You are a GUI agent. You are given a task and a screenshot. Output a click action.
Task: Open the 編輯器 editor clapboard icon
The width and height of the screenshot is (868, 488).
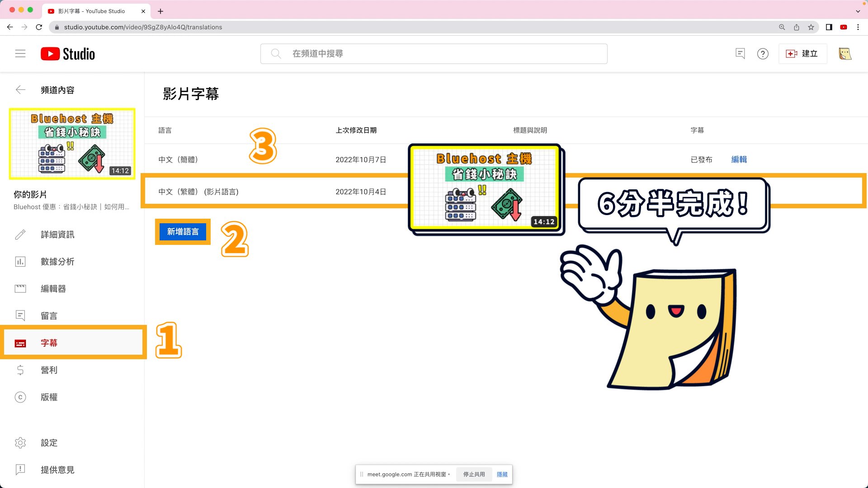click(20, 289)
